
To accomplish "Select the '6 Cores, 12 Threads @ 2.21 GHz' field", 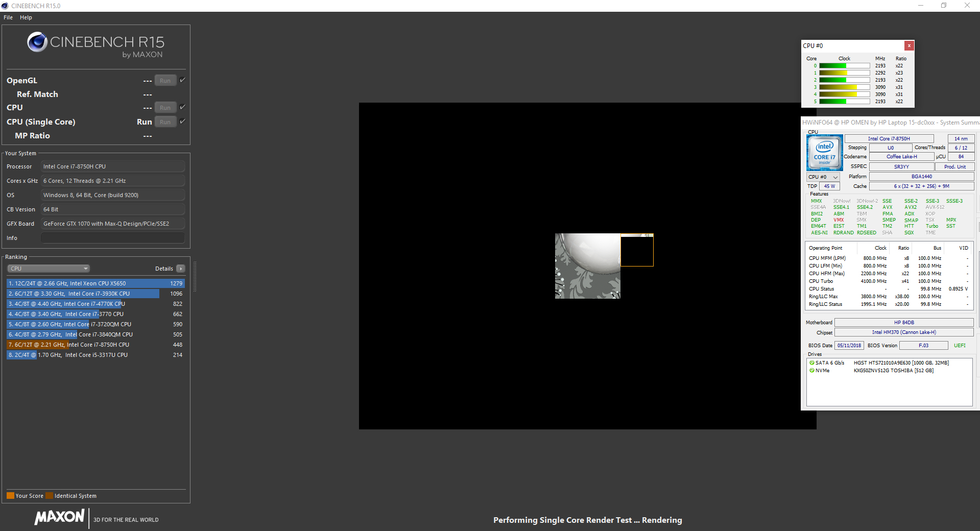I will [x=113, y=181].
